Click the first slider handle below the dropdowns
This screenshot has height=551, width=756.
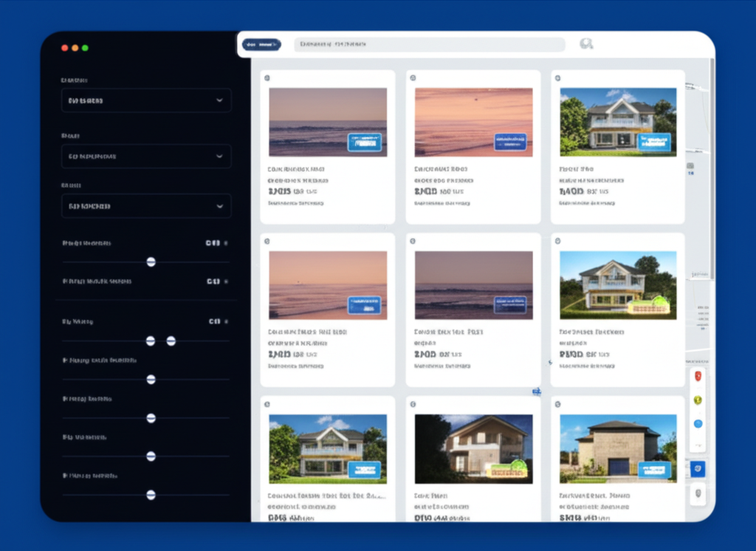151,261
